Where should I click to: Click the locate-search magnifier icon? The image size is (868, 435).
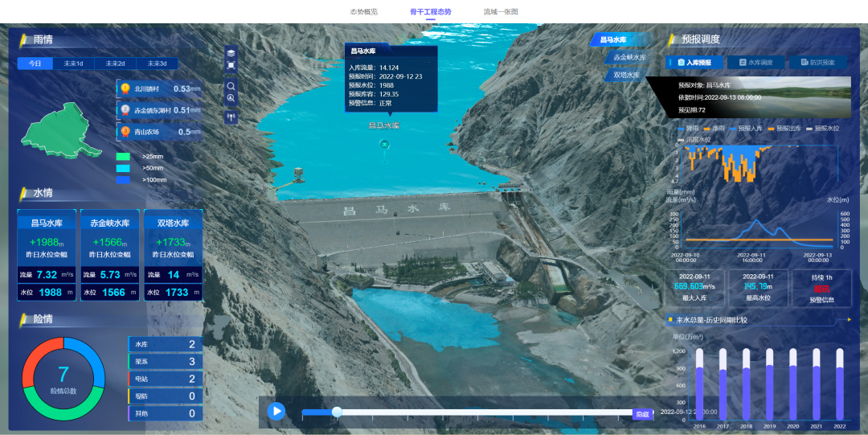[x=231, y=99]
